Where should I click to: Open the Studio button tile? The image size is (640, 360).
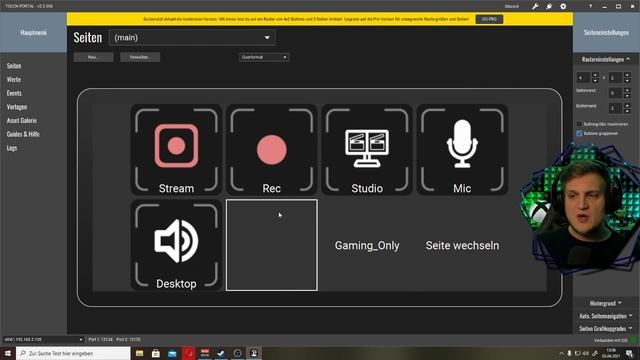[367, 149]
